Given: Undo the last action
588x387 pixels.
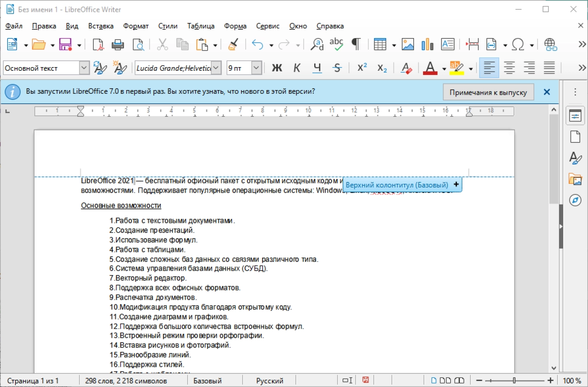Looking at the screenshot, I should click(x=258, y=45).
